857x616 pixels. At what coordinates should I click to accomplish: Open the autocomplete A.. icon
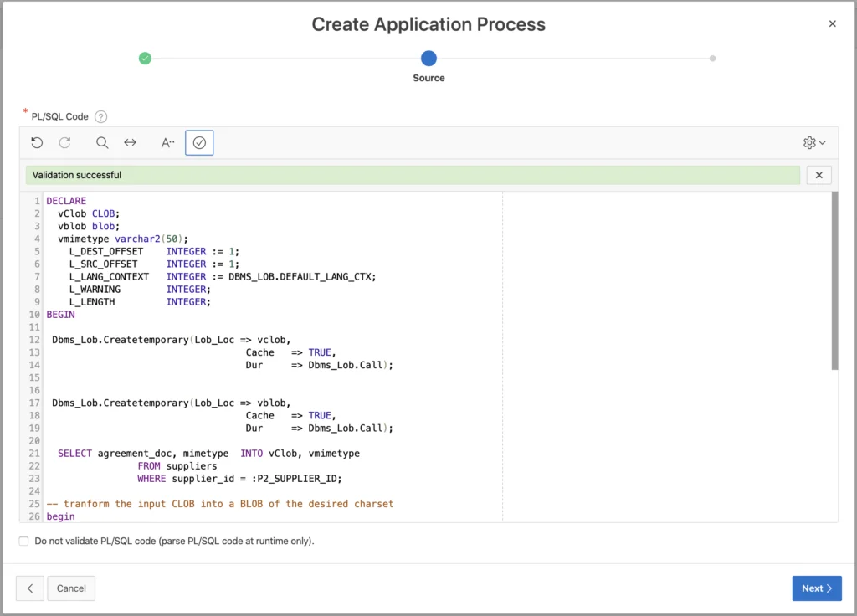point(167,142)
